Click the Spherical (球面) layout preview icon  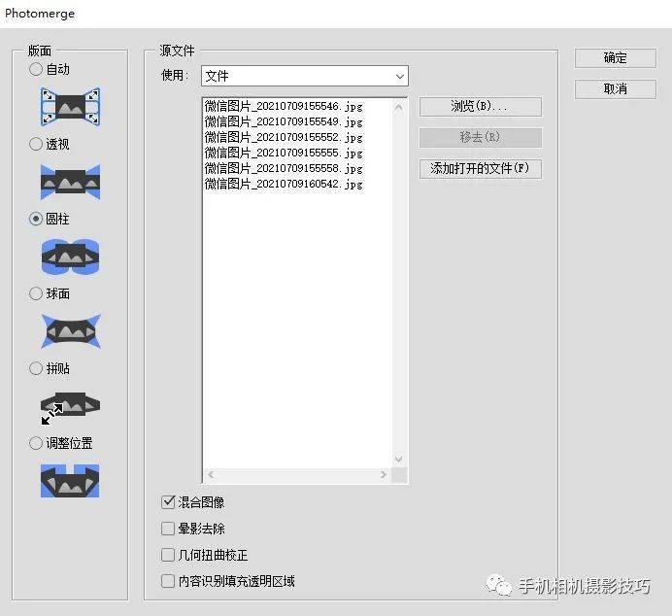tap(71, 331)
